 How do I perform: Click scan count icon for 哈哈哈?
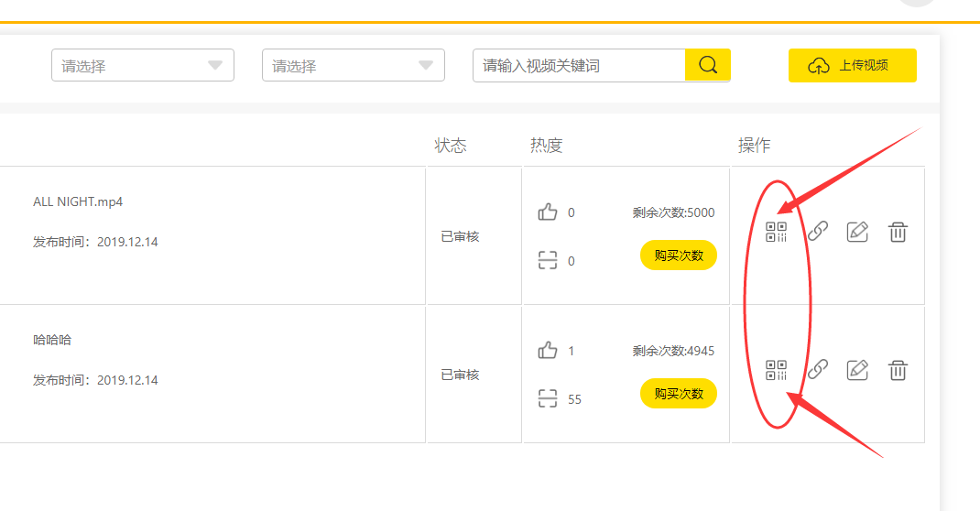[548, 398]
